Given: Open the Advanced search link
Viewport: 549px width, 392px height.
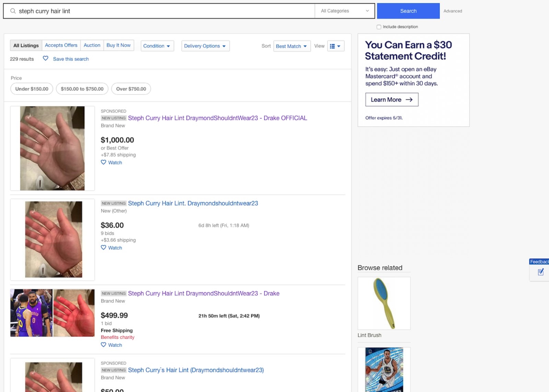Looking at the screenshot, I should [453, 11].
